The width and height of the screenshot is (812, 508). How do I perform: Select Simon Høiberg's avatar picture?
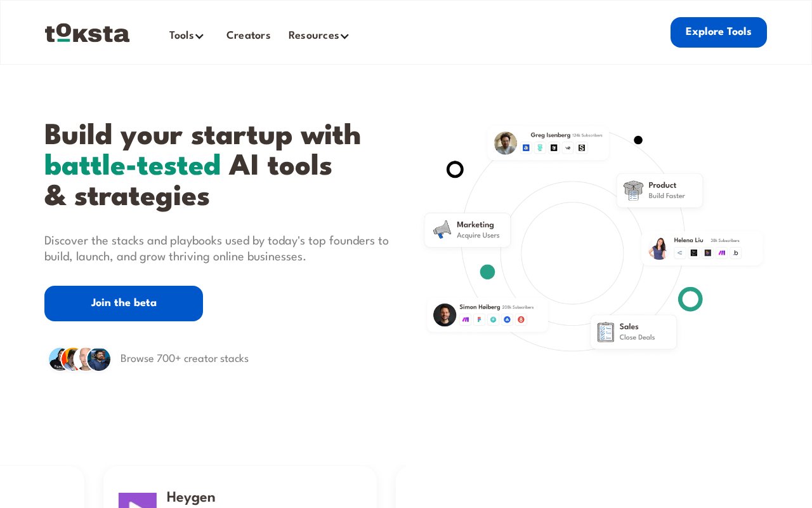click(445, 315)
